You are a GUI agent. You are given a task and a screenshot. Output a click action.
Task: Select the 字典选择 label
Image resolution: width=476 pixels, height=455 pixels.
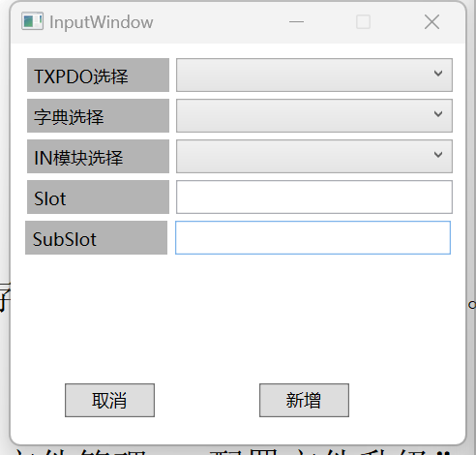point(98,115)
